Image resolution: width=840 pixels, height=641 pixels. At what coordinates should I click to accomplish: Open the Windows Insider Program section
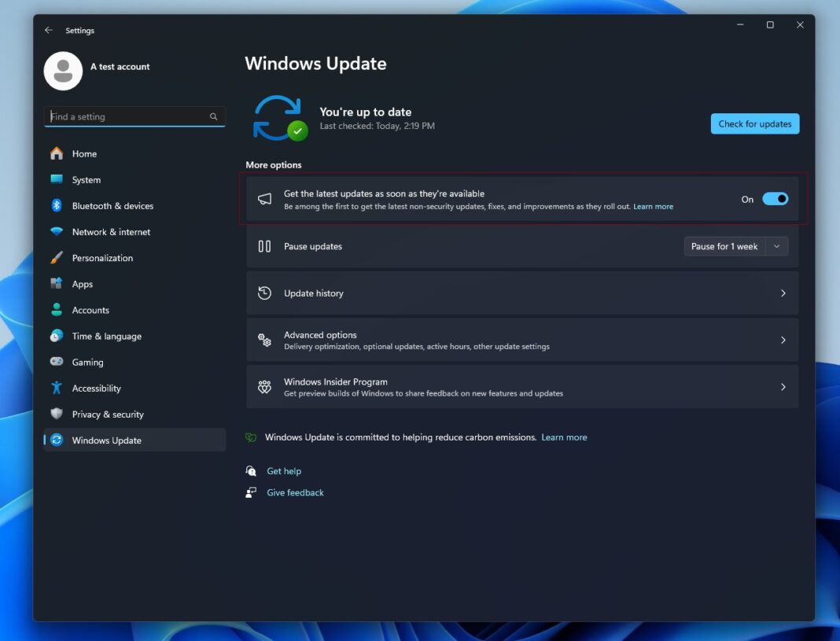click(522, 386)
